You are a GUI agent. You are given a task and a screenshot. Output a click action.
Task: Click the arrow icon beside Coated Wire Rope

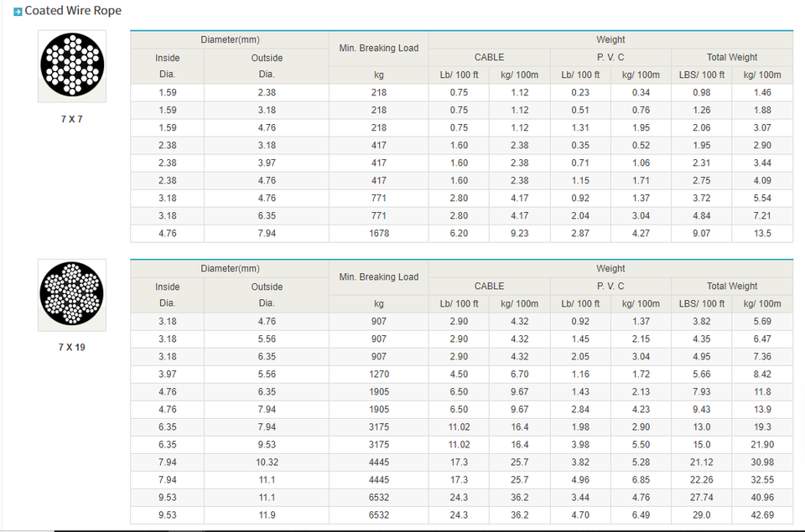click(x=18, y=11)
